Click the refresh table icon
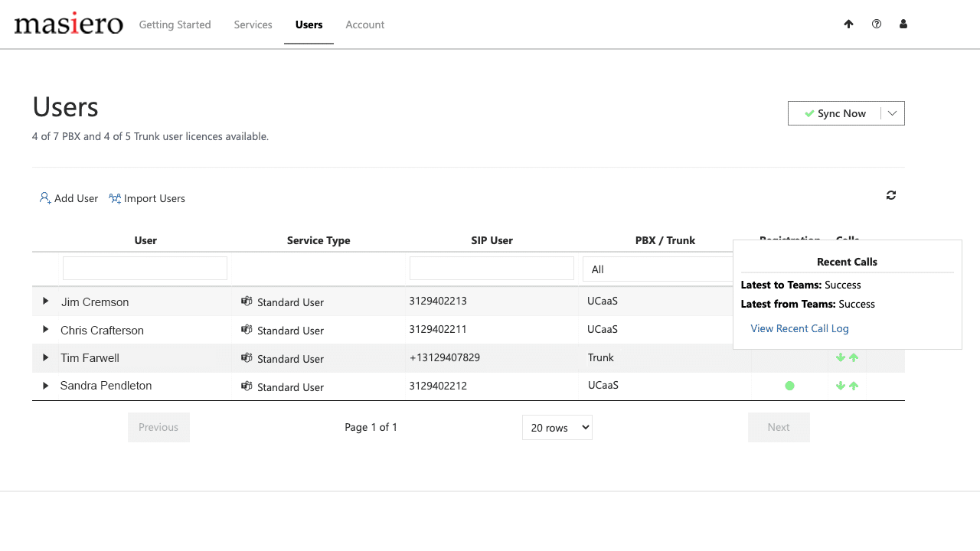Viewport: 980px width, 551px height. [x=891, y=195]
